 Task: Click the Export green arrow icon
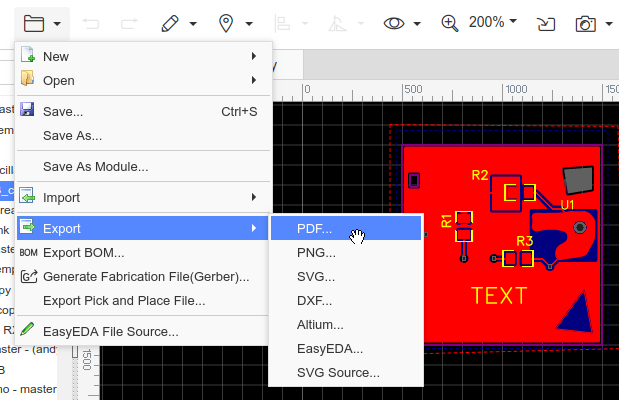[27, 226]
